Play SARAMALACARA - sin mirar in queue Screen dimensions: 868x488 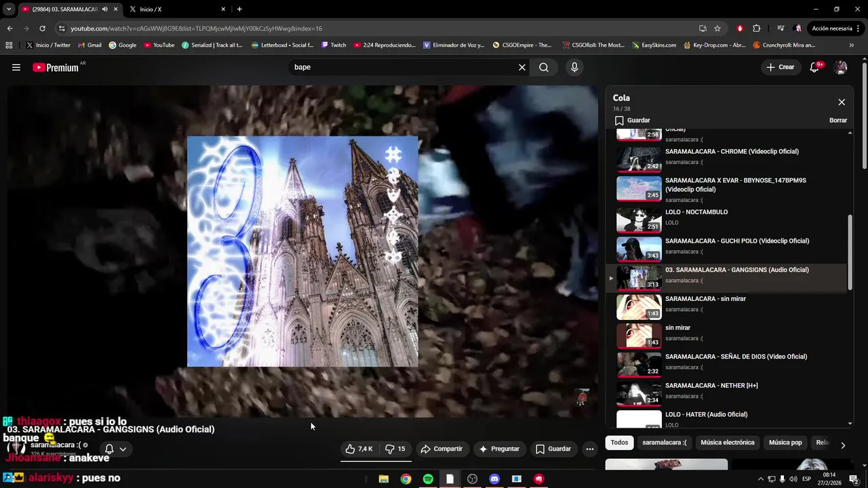click(x=726, y=306)
